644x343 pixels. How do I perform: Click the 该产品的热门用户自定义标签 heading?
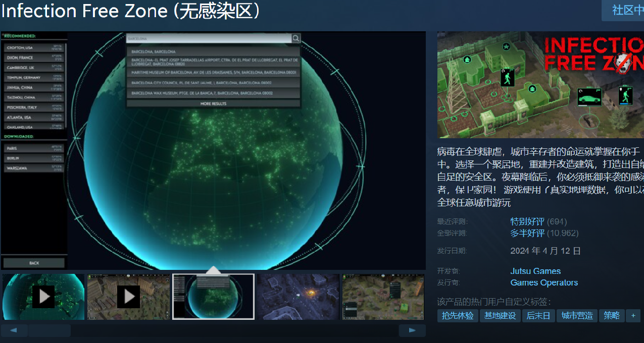click(494, 302)
